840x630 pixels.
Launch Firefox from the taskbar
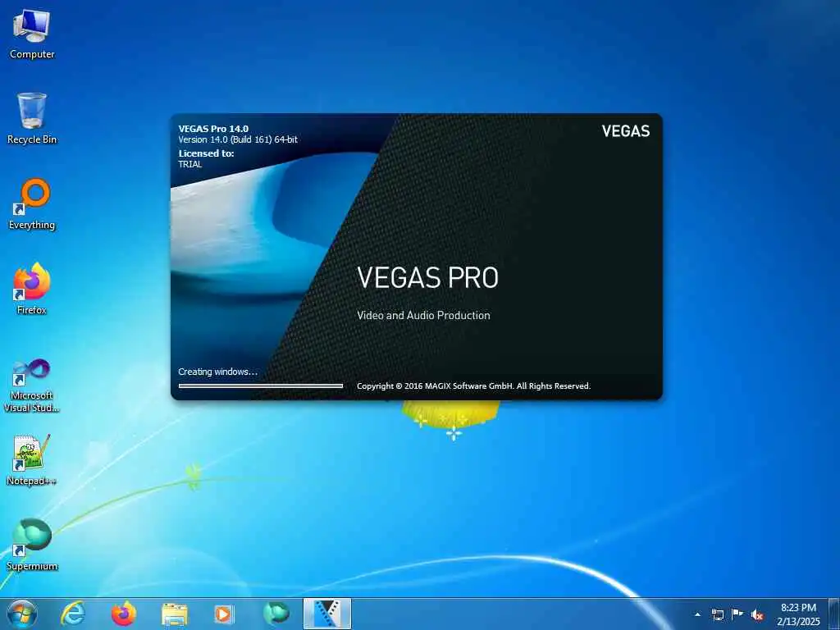(124, 614)
